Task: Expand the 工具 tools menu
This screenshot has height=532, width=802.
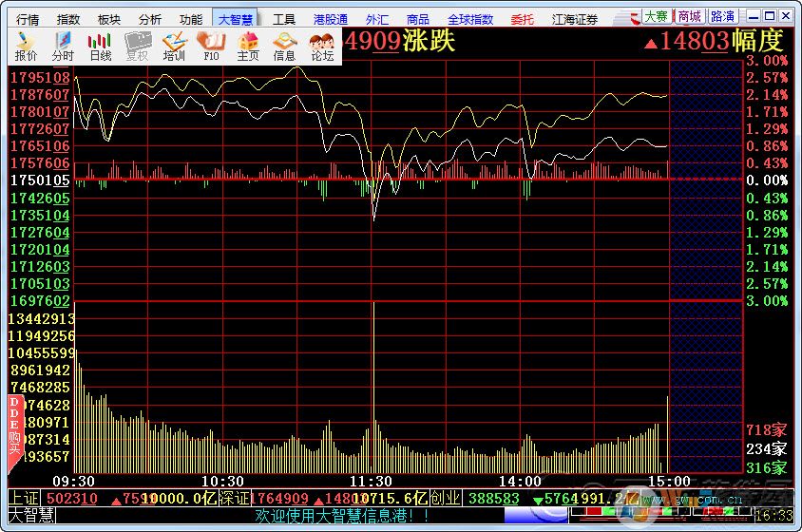Action: pyautogui.click(x=284, y=18)
